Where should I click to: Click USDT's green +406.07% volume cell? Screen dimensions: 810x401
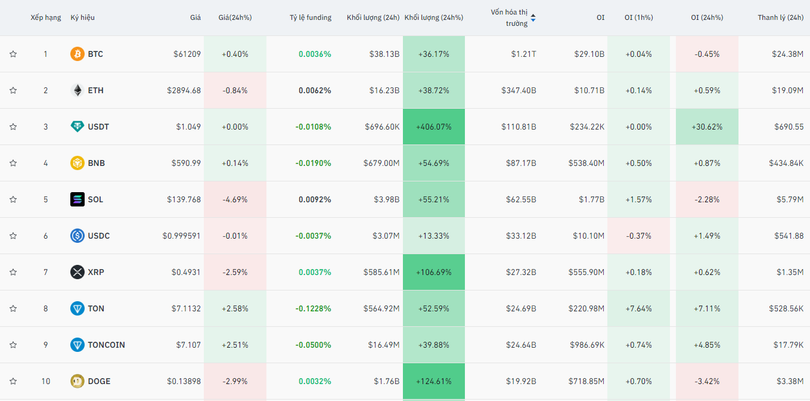(x=434, y=127)
